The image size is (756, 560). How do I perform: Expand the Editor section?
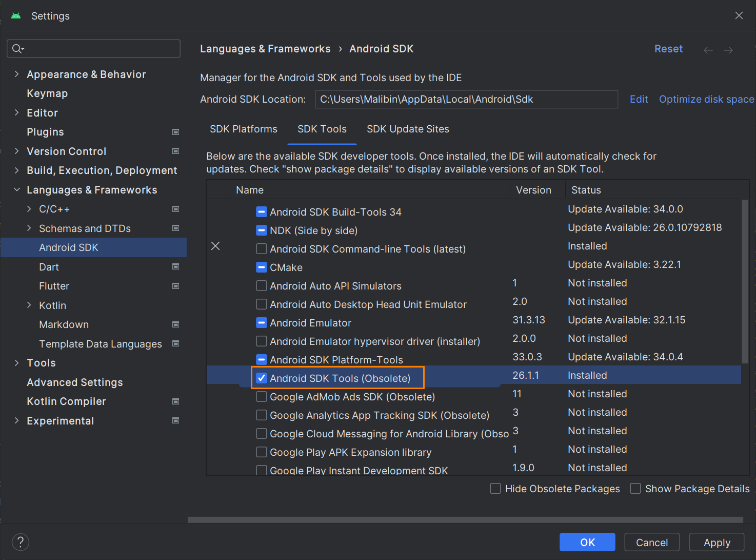[16, 112]
